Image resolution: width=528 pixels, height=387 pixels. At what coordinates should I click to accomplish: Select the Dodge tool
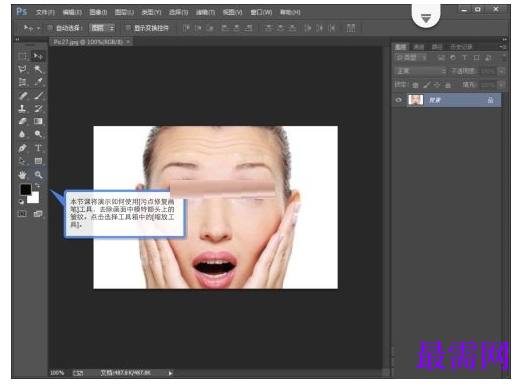pos(38,134)
